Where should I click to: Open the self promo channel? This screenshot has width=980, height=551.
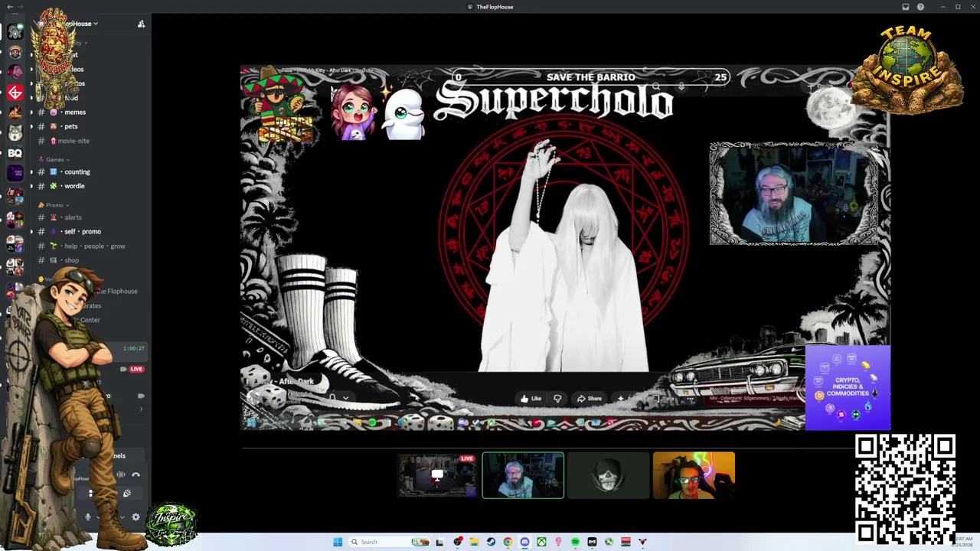pyautogui.click(x=83, y=231)
